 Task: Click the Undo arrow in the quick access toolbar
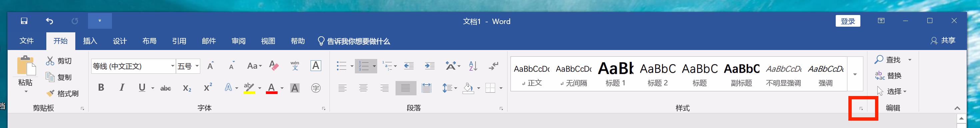click(49, 21)
